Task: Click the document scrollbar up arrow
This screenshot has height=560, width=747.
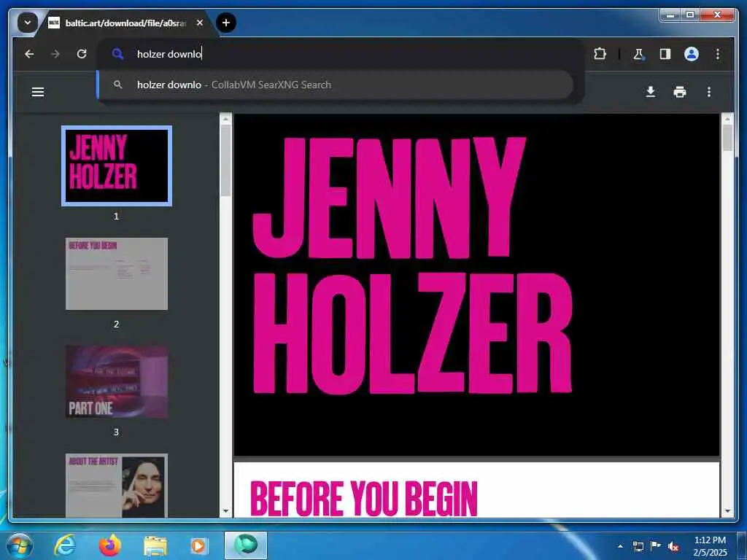Action: [x=727, y=119]
